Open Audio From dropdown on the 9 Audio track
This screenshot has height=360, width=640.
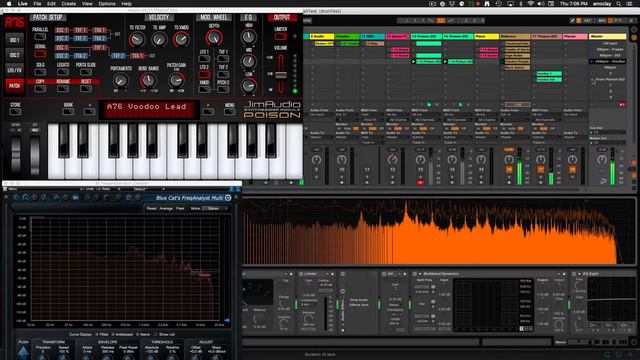tap(323, 115)
